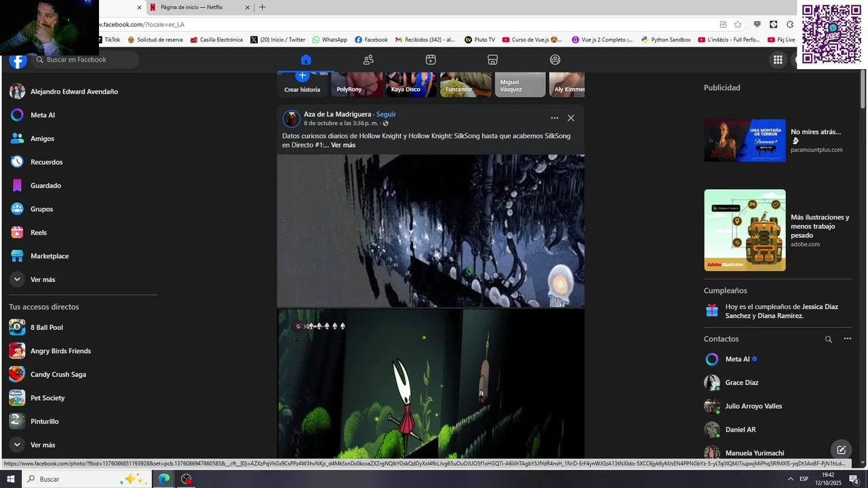Click the Facebook logo
Image resolution: width=868 pixels, height=488 pixels.
tap(18, 61)
